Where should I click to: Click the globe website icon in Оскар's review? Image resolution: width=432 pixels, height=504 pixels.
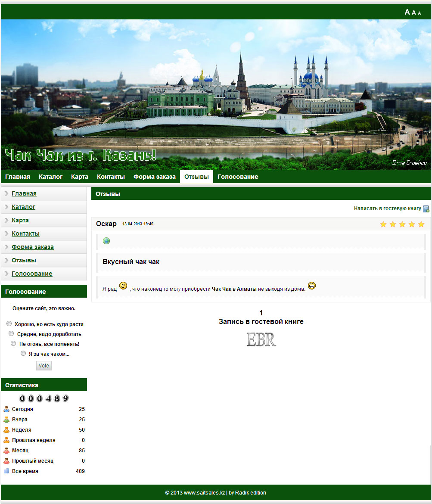(x=106, y=241)
